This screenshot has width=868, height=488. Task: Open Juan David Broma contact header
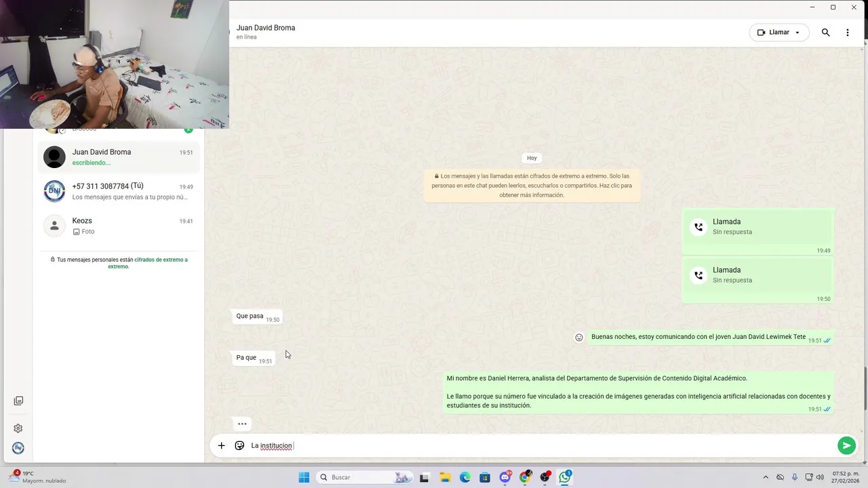tap(266, 32)
